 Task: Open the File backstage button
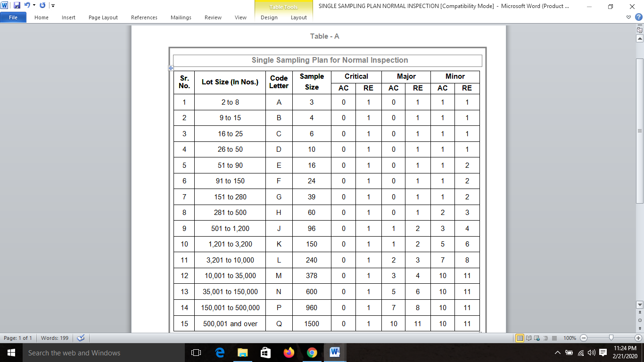pyautogui.click(x=13, y=17)
